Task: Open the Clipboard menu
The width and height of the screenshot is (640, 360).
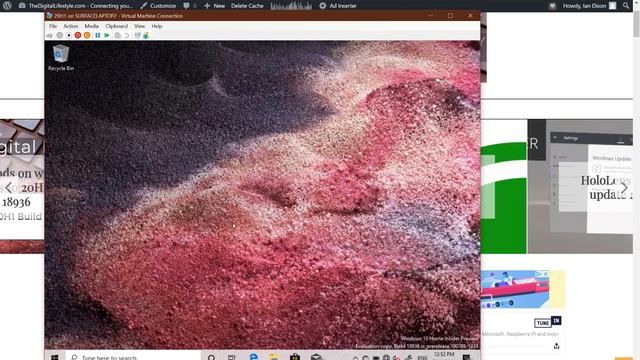Action: pos(116,26)
